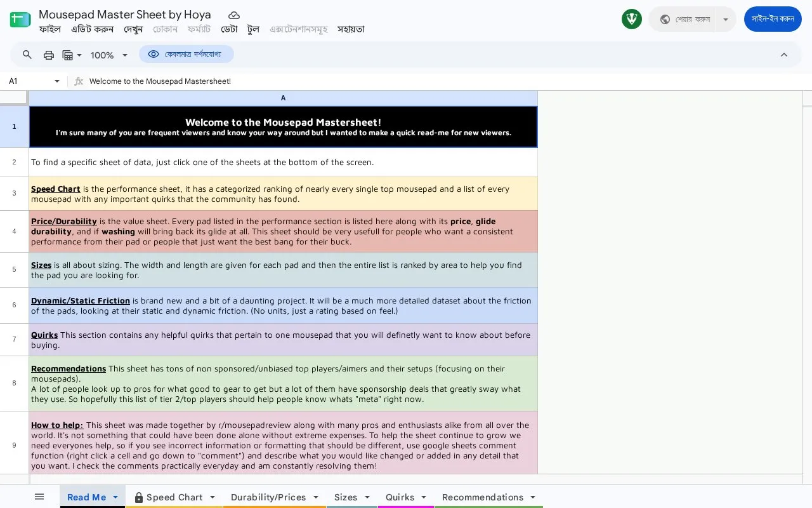Screen dimensions: 812x508
Task: Click the cloud save status icon
Action: tap(234, 15)
